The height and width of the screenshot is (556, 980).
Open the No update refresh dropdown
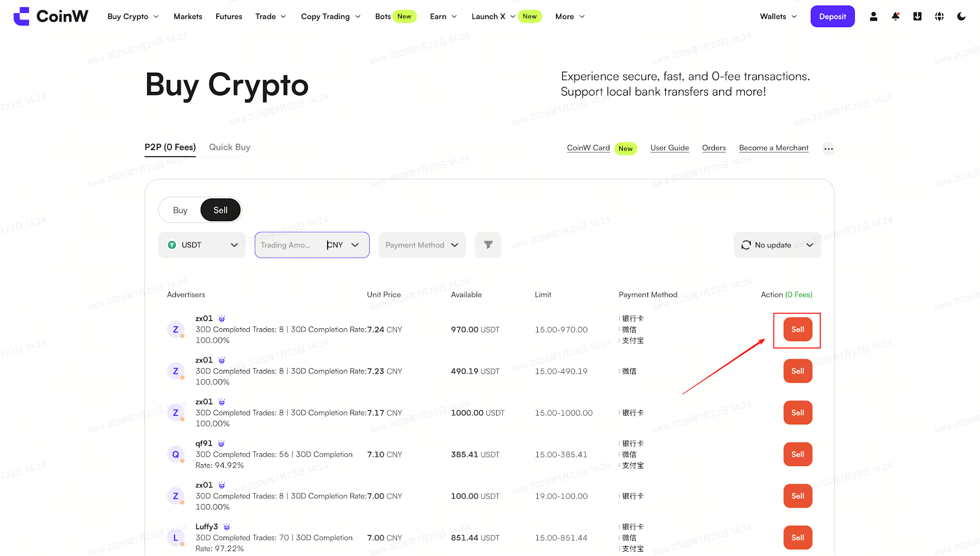[777, 245]
